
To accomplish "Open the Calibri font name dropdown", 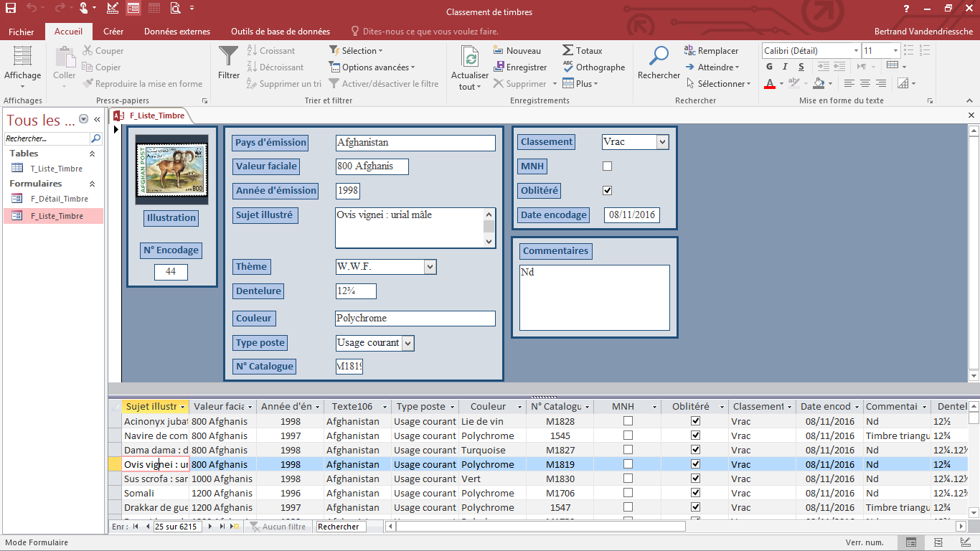I will pos(856,51).
